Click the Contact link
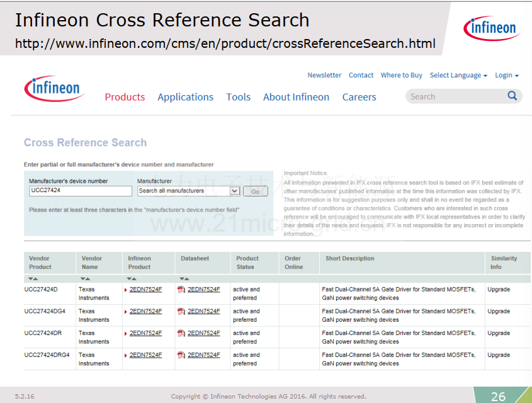Image resolution: width=532 pixels, height=403 pixels. pos(361,75)
